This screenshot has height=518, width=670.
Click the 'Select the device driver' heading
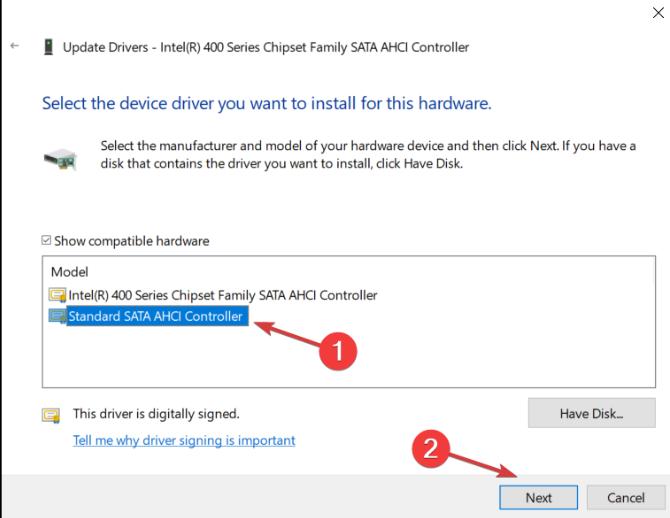267,103
